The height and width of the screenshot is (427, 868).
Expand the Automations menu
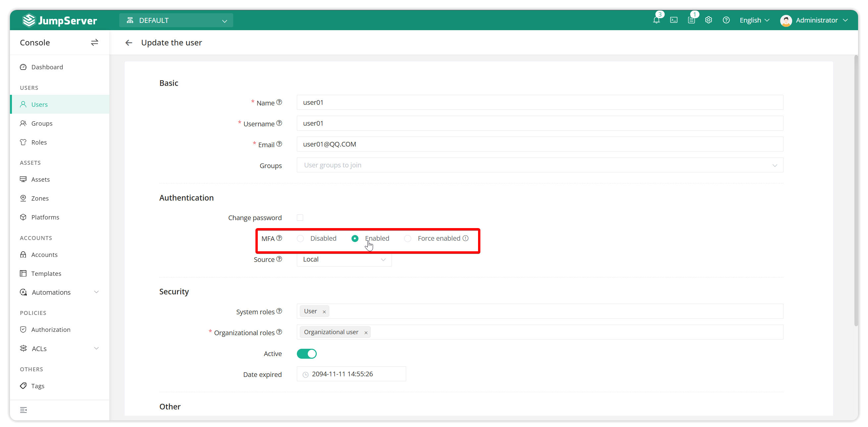point(60,292)
